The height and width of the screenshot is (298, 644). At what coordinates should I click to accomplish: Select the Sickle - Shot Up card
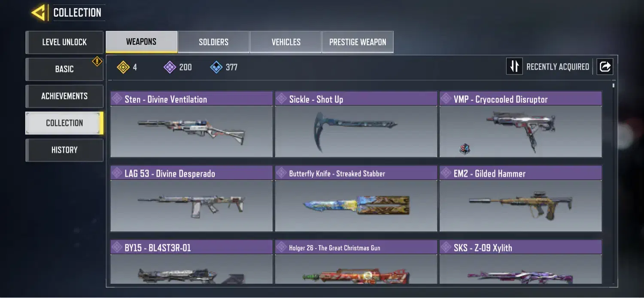(356, 124)
